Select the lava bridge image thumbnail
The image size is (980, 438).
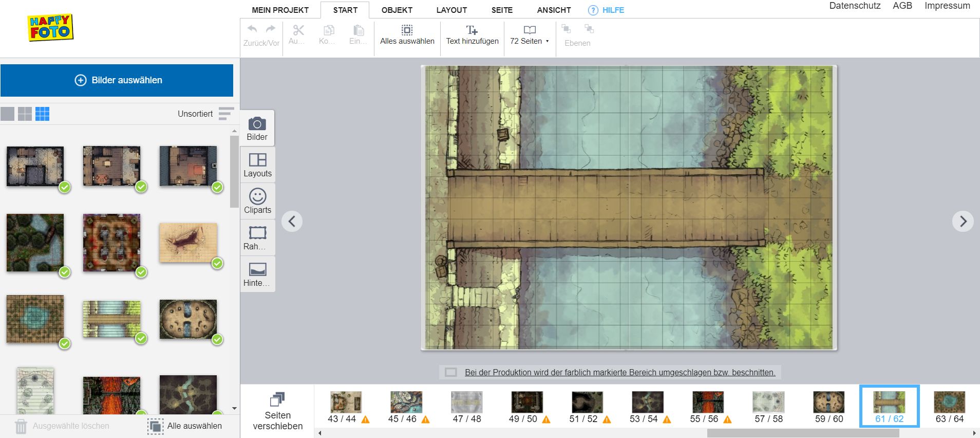pyautogui.click(x=112, y=395)
